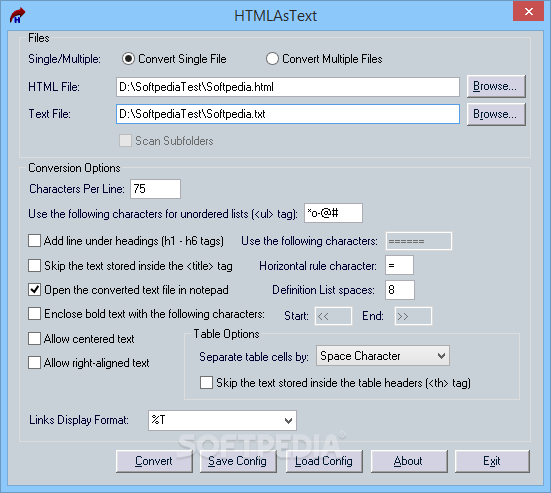Click the Horizontal rule character field
Screen dimensions: 551x493
[x=399, y=265]
